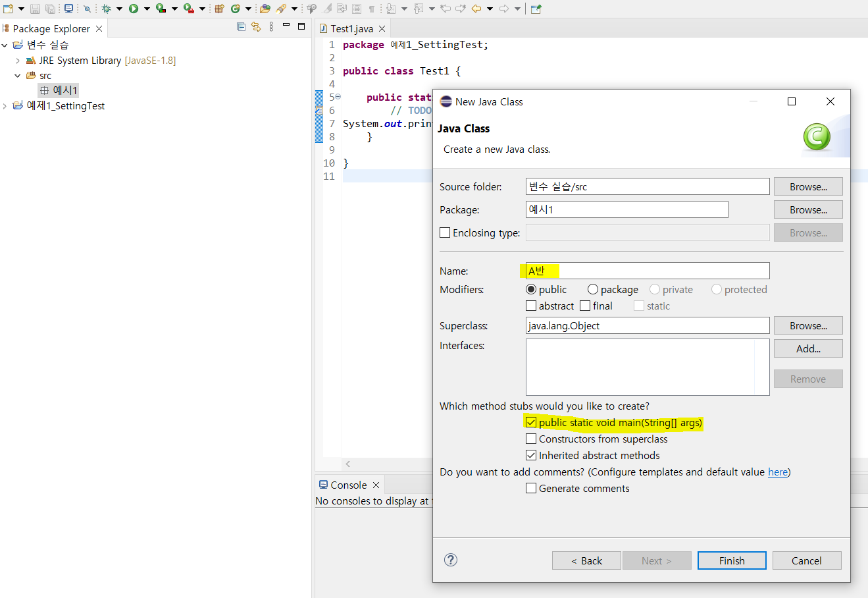The height and width of the screenshot is (598, 868).
Task: Click Add to add interfaces
Action: [x=808, y=348]
